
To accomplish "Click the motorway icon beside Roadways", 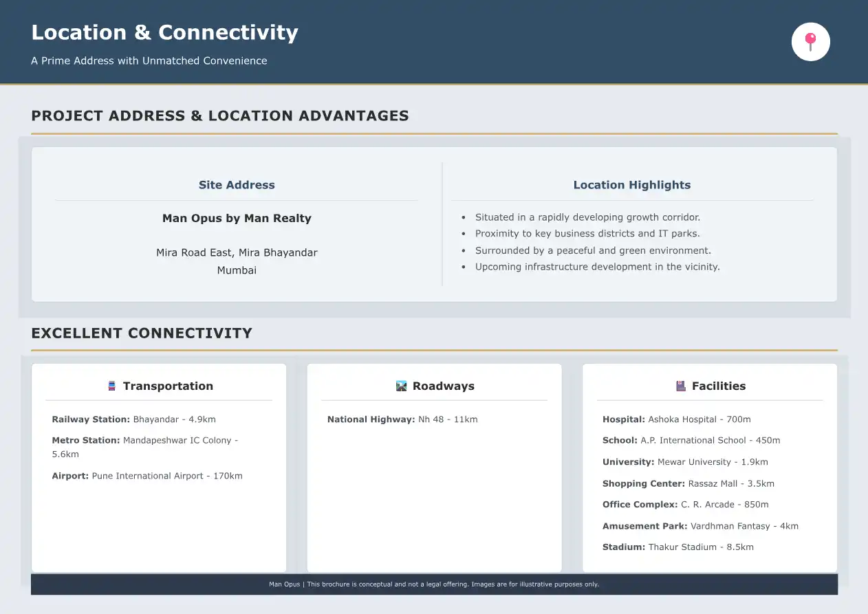I will point(402,386).
